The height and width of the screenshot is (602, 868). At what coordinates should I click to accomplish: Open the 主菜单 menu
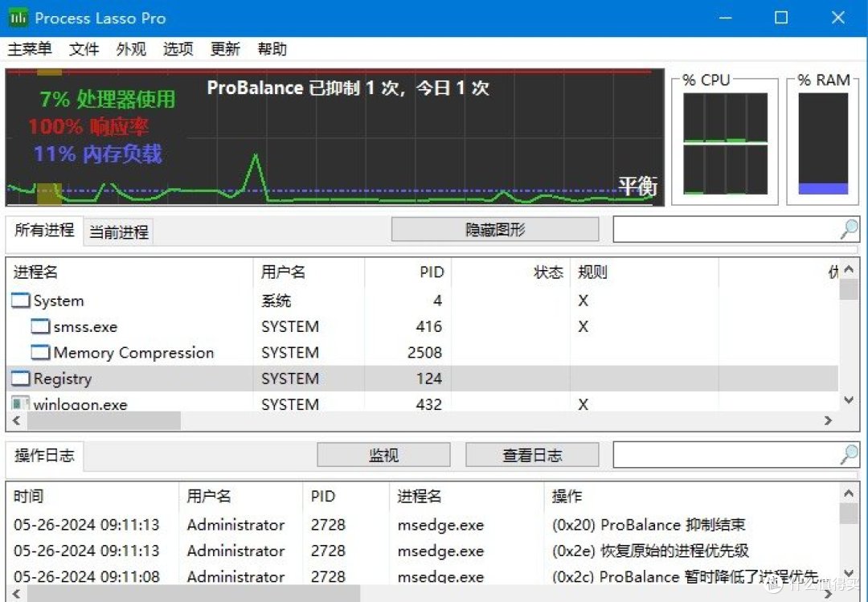30,49
